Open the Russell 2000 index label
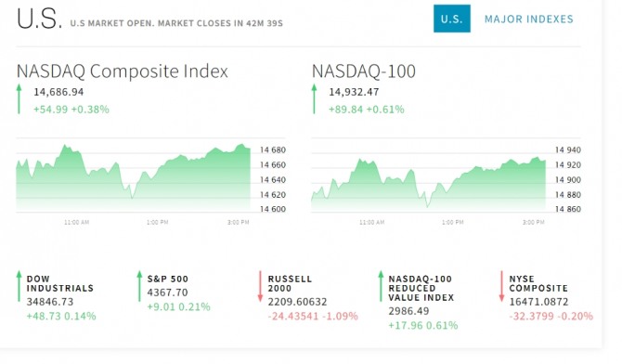 pyautogui.click(x=290, y=283)
